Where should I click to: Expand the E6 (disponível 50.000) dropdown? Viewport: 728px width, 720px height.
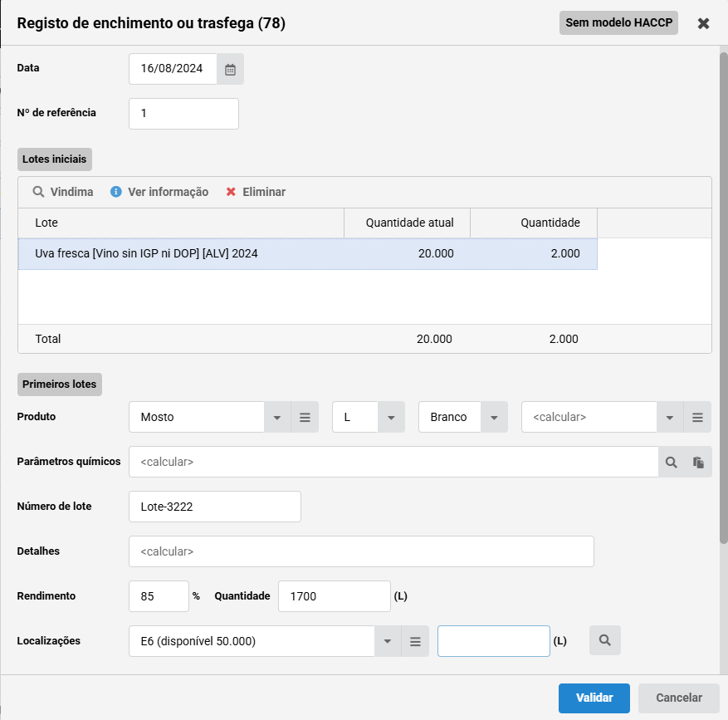(388, 641)
